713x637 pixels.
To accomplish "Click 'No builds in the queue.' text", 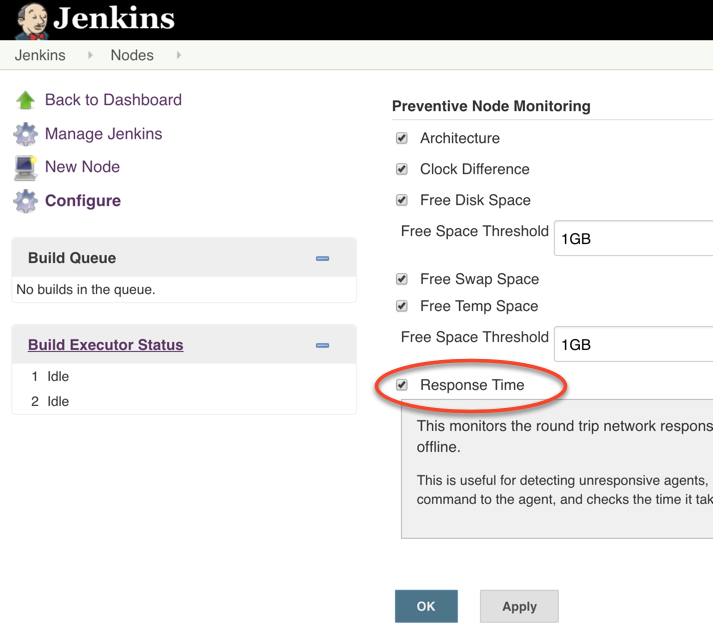I will 86,290.
